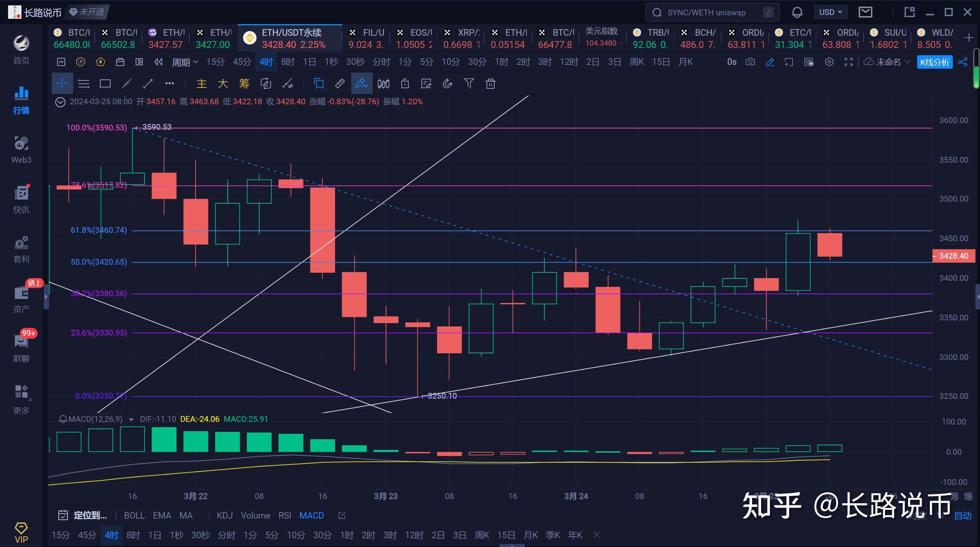Viewport: 980px width, 547px height.
Task: Switch to the BTC/U 66480.00 ticker tab
Action: tap(72, 38)
